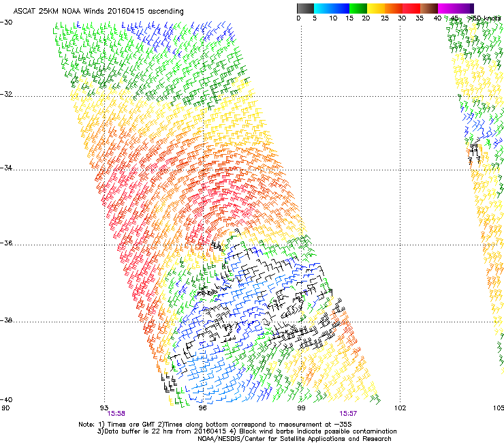Click the latitude label -38
This screenshot has width=504, height=443.
click(x=6, y=320)
